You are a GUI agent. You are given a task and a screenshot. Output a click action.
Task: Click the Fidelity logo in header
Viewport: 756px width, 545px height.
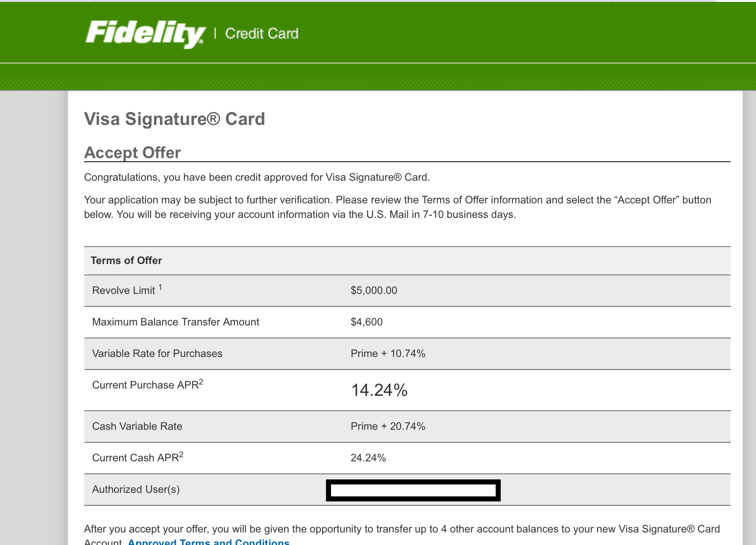(x=145, y=34)
